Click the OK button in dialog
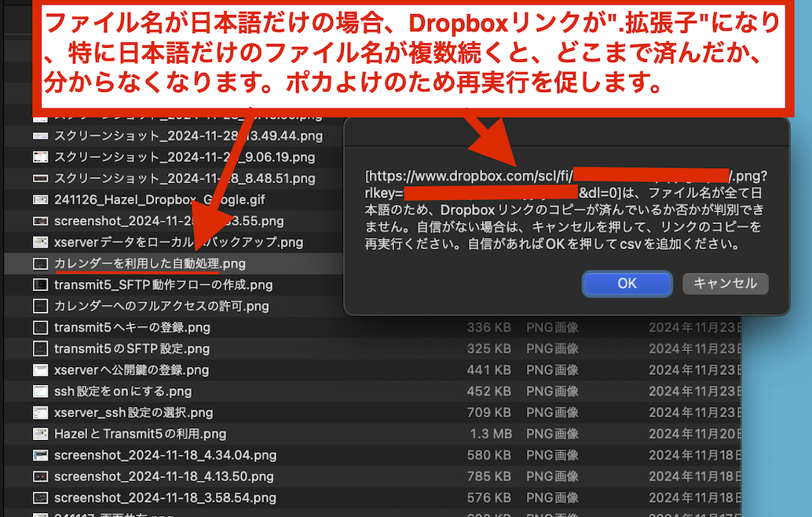The image size is (812, 517). coord(627,284)
